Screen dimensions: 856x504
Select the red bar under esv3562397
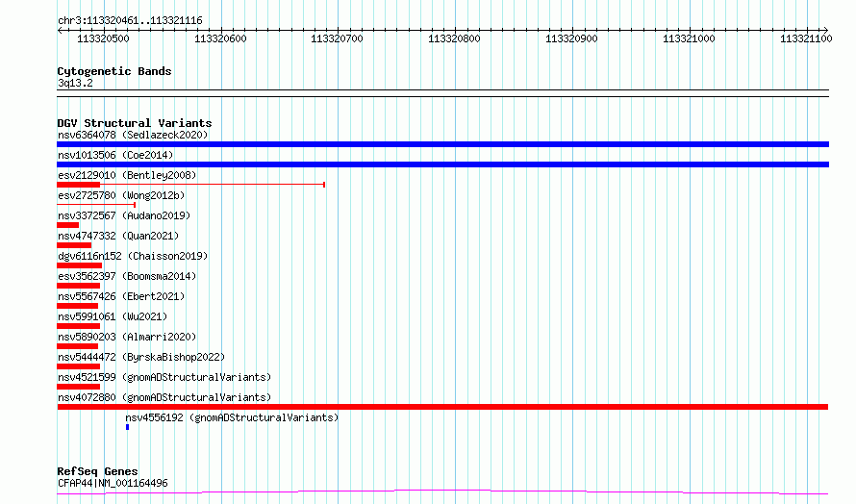click(x=78, y=286)
